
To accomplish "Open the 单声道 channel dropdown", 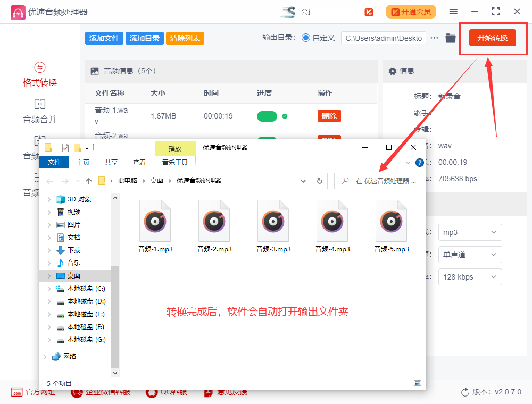I will (x=470, y=255).
